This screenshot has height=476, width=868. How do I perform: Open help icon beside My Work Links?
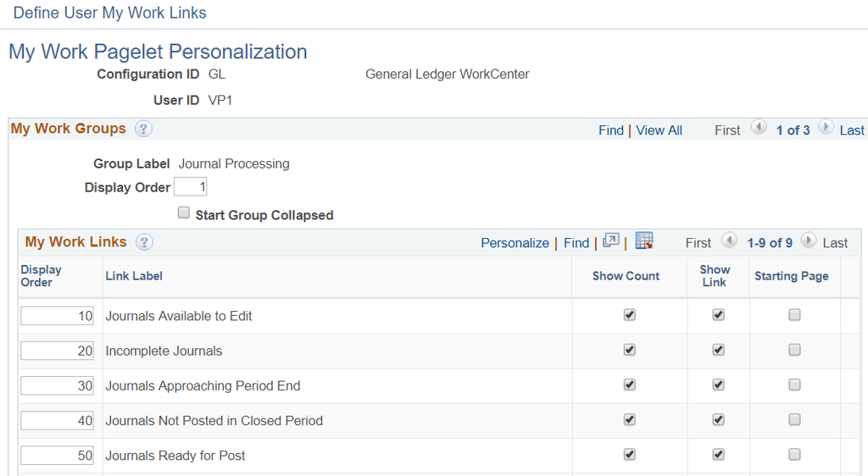point(144,242)
